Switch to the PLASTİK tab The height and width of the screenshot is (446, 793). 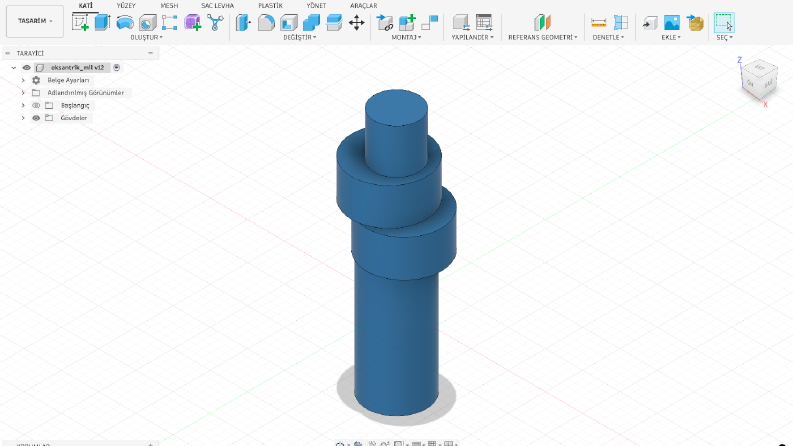271,6
